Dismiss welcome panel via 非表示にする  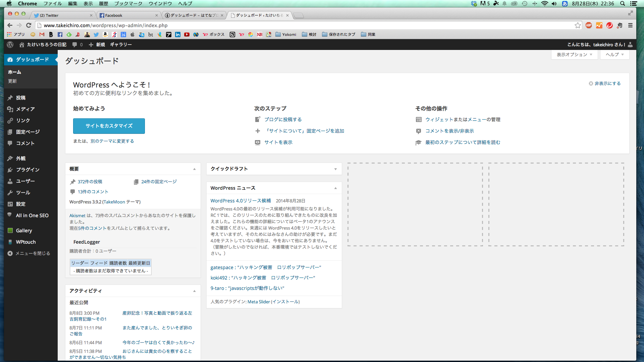point(605,83)
